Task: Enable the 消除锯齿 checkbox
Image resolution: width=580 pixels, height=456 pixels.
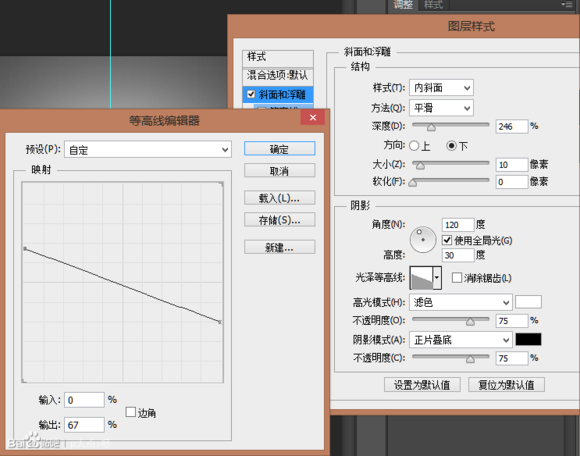Action: pos(457,278)
